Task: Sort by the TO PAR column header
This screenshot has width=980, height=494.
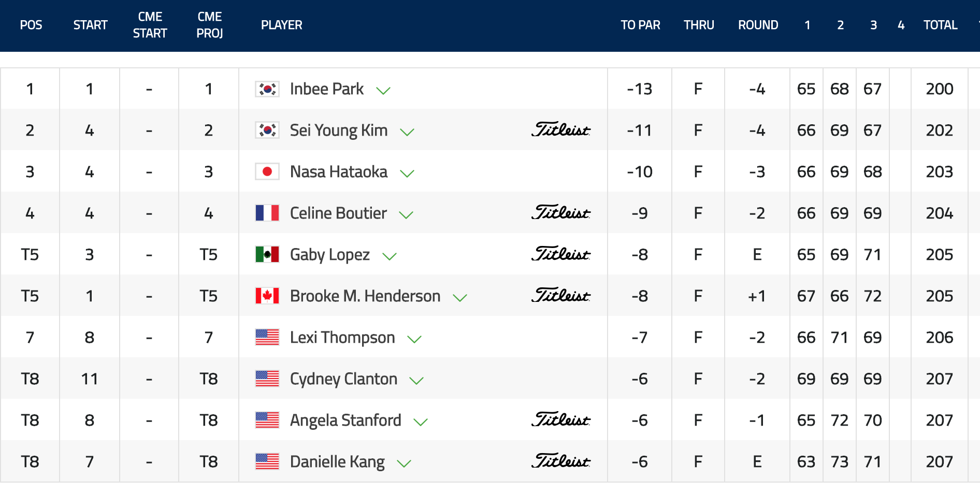Action: tap(640, 25)
